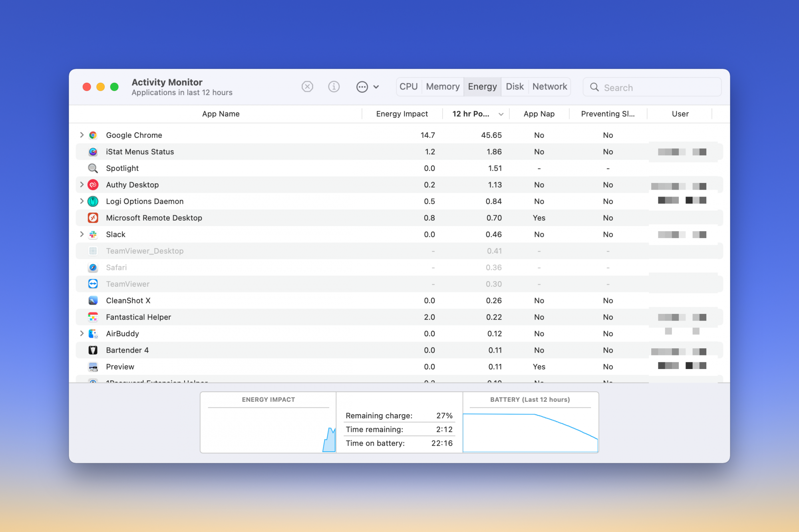Switch to the CPU tab

[408, 87]
